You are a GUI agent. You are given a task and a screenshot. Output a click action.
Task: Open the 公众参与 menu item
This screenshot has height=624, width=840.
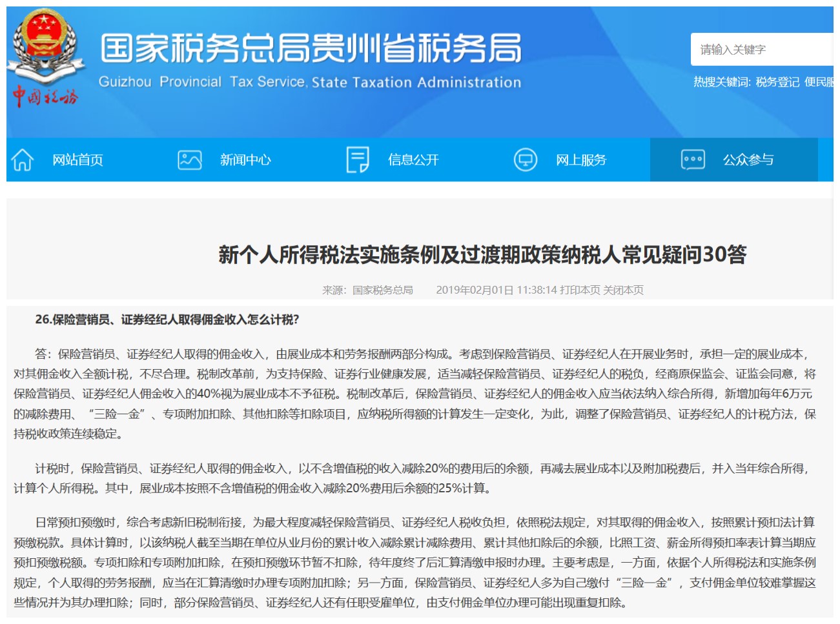coord(749,160)
